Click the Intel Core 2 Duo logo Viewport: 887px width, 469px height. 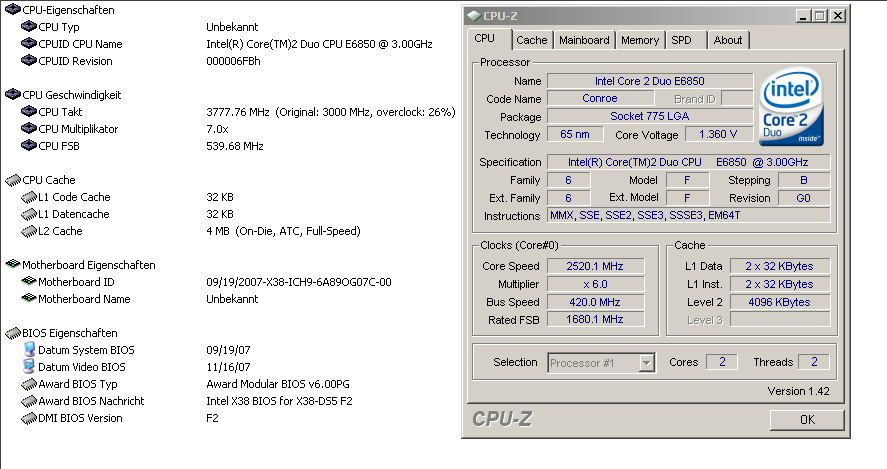[x=791, y=107]
